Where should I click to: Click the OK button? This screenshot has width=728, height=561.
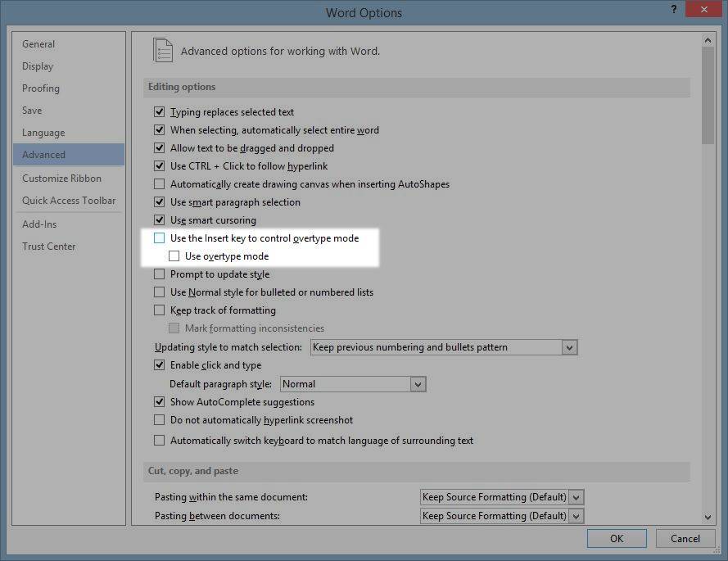point(617,538)
